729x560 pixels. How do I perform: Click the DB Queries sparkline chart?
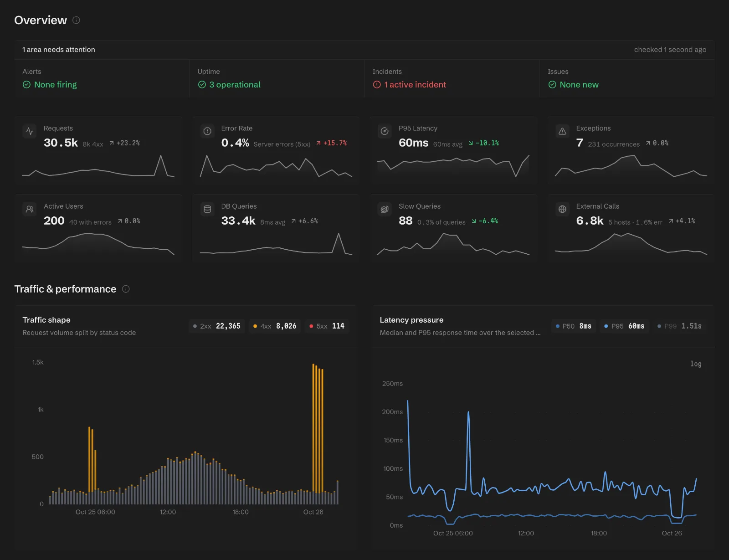click(276, 244)
